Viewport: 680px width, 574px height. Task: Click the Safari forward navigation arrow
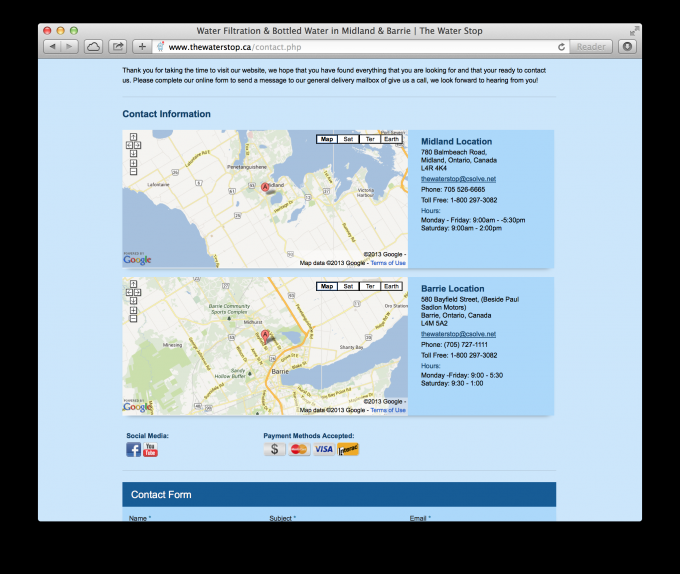[x=69, y=46]
